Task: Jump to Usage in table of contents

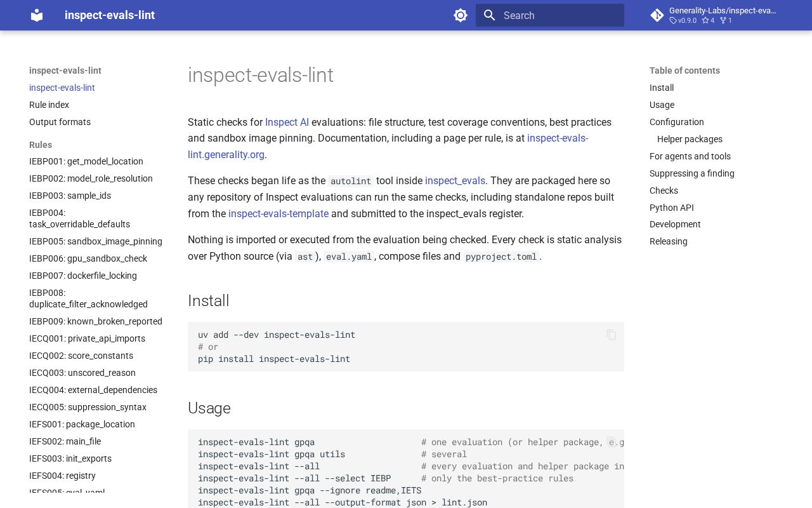Action: pyautogui.click(x=662, y=105)
